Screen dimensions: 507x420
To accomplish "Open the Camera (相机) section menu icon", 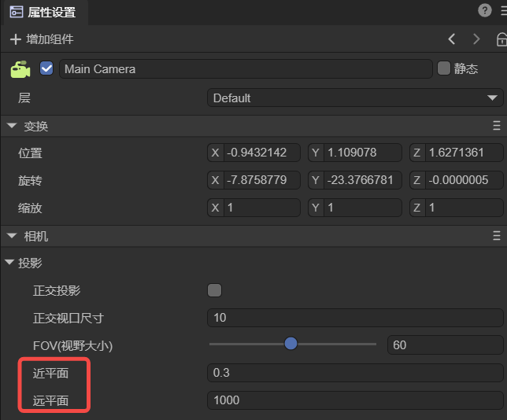I will click(496, 235).
